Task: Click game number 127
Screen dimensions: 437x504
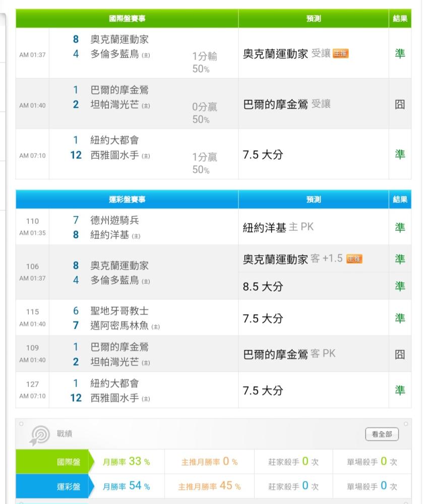Action: click(32, 385)
